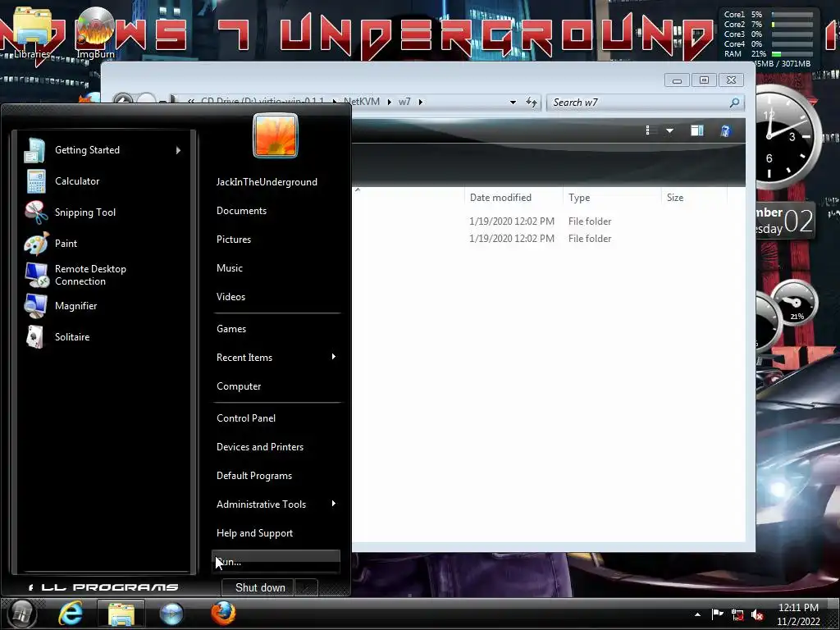Viewport: 840px width, 630px height.
Task: Launch Internet Explorer from taskbar
Action: tap(71, 614)
